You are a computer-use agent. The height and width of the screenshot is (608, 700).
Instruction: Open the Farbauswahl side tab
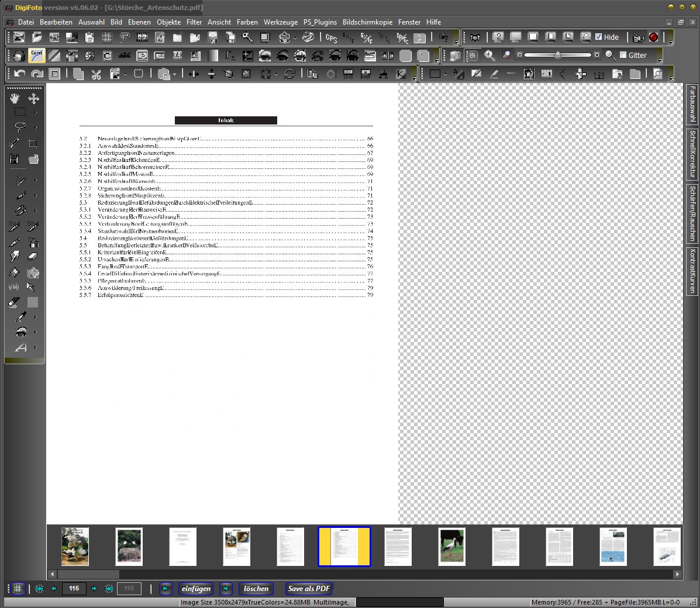pos(692,104)
